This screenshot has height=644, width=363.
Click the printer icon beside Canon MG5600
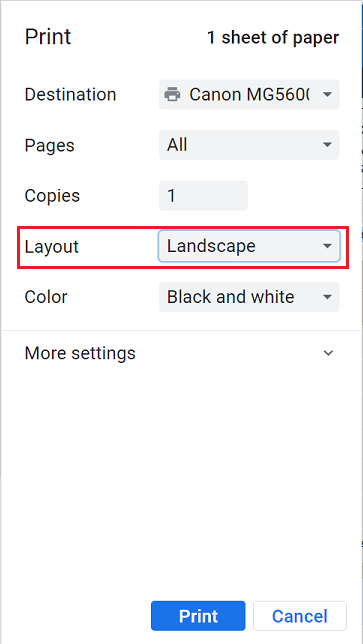click(x=172, y=95)
